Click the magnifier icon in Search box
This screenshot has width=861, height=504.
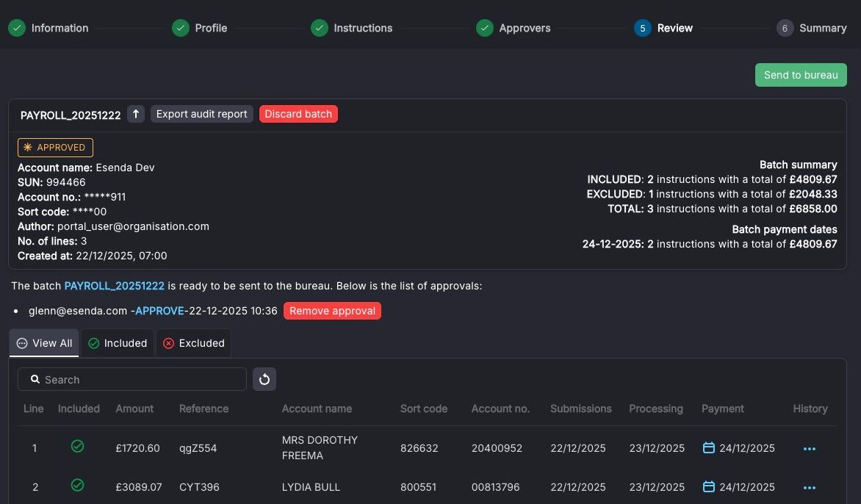(35, 379)
